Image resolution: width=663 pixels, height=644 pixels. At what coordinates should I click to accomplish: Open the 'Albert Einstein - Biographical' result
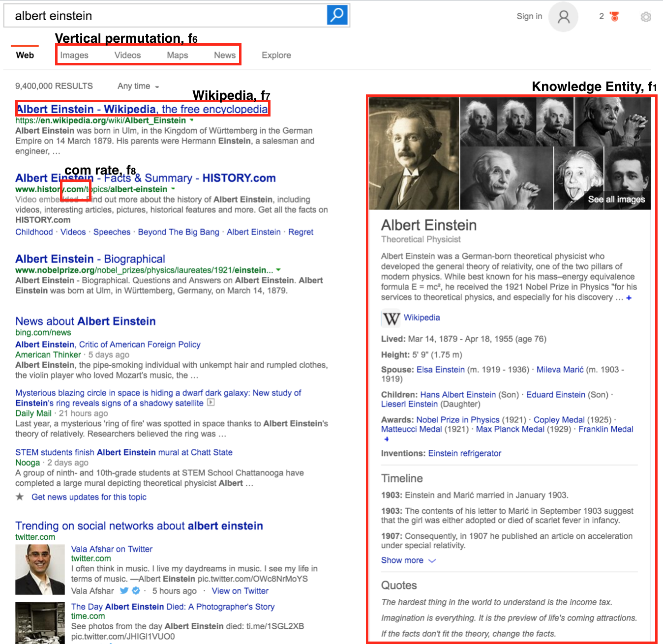(90, 259)
